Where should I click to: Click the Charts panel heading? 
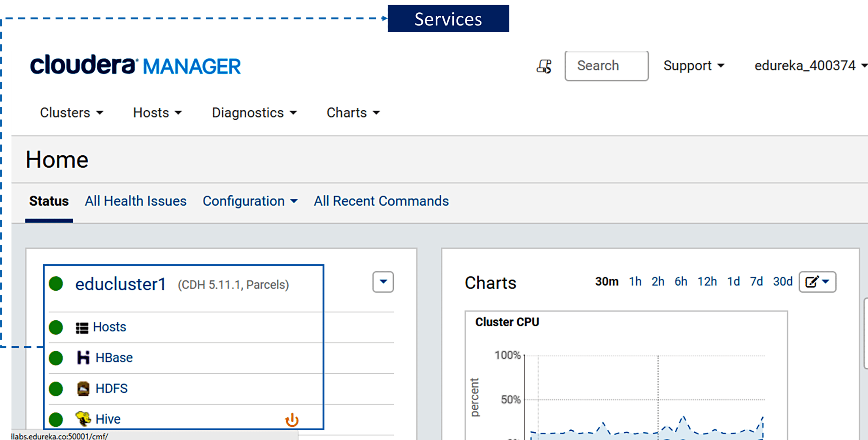[490, 283]
